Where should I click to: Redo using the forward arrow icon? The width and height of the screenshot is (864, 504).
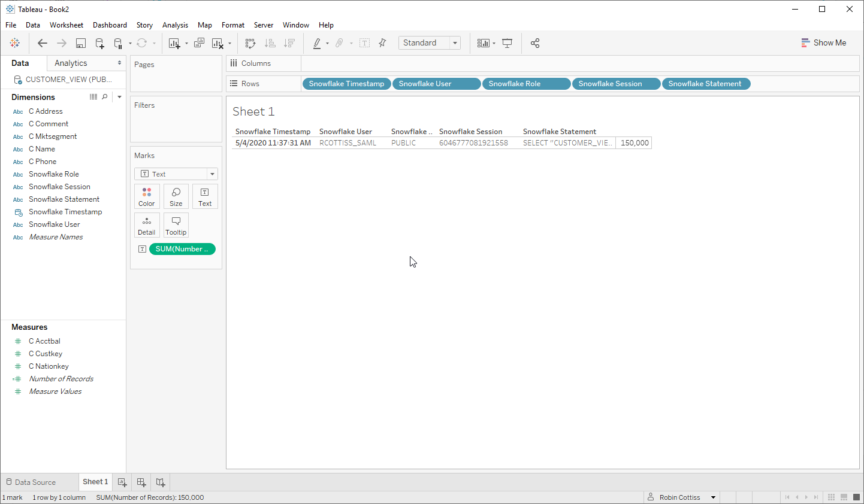pyautogui.click(x=61, y=43)
